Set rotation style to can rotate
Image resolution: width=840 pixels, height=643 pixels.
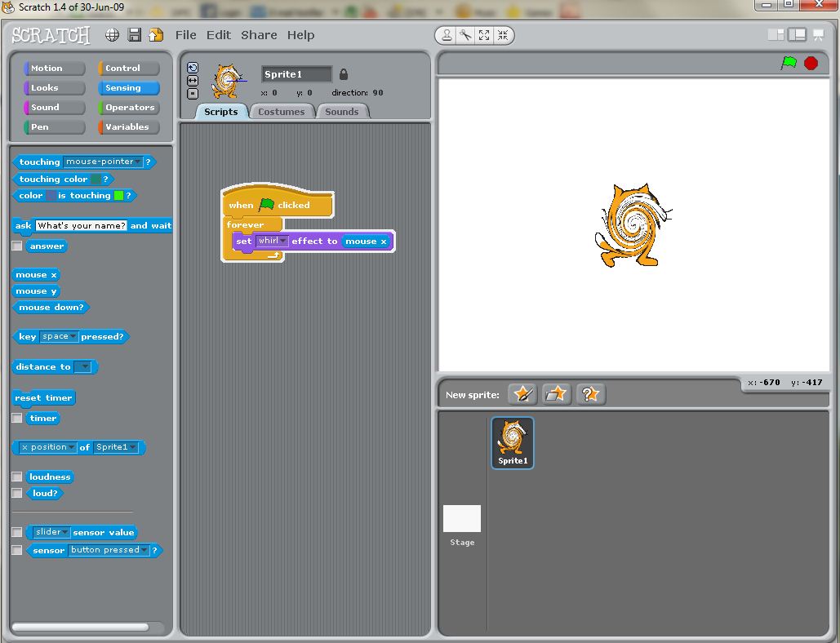click(x=193, y=68)
